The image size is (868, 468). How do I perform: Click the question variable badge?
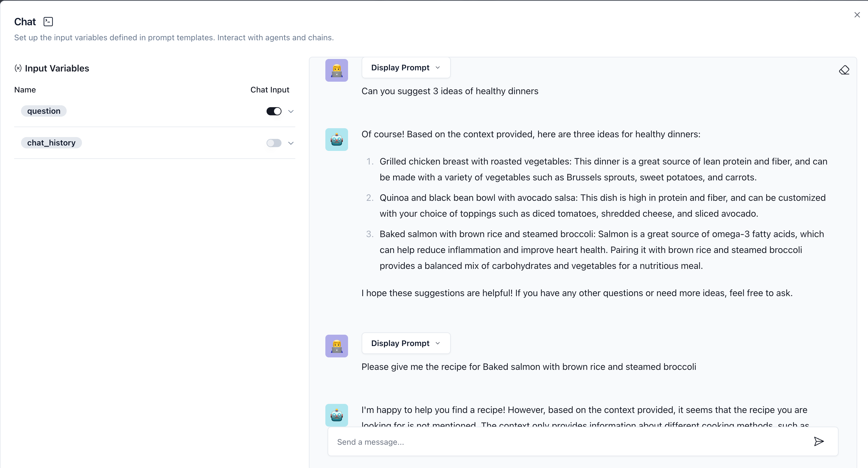pos(44,111)
